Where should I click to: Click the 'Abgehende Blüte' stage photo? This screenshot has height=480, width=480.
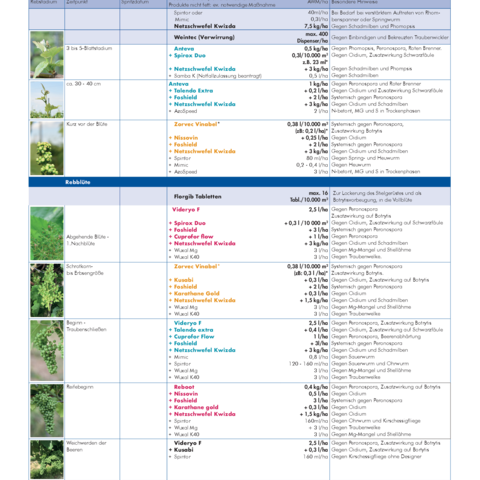point(47,233)
